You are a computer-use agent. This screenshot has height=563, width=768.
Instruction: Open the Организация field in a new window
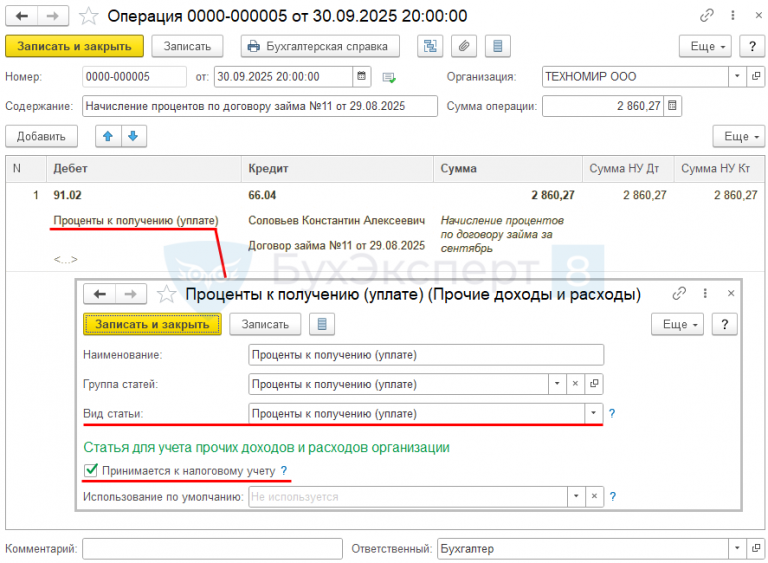point(756,76)
